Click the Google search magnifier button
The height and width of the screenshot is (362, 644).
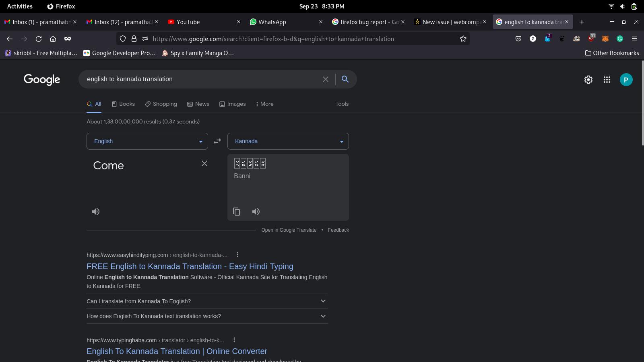[345, 79]
